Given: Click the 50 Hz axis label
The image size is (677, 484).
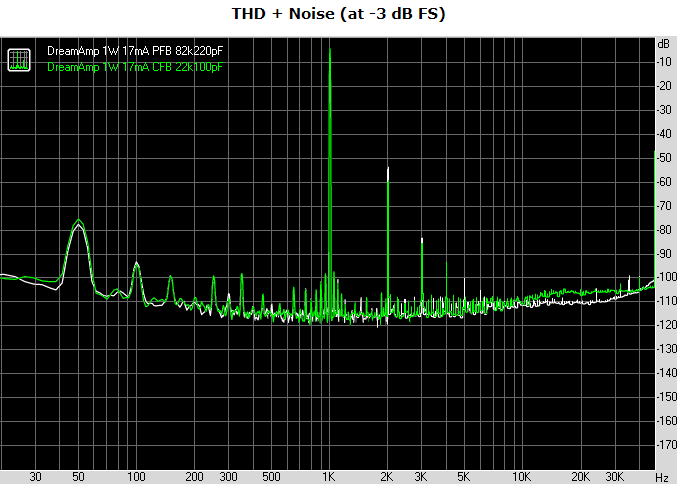Looking at the screenshot, I should tap(78, 477).
